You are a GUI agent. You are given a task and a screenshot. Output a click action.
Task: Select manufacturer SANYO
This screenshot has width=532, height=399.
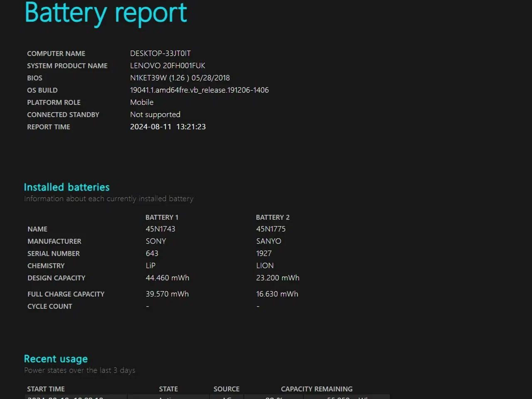pos(268,241)
